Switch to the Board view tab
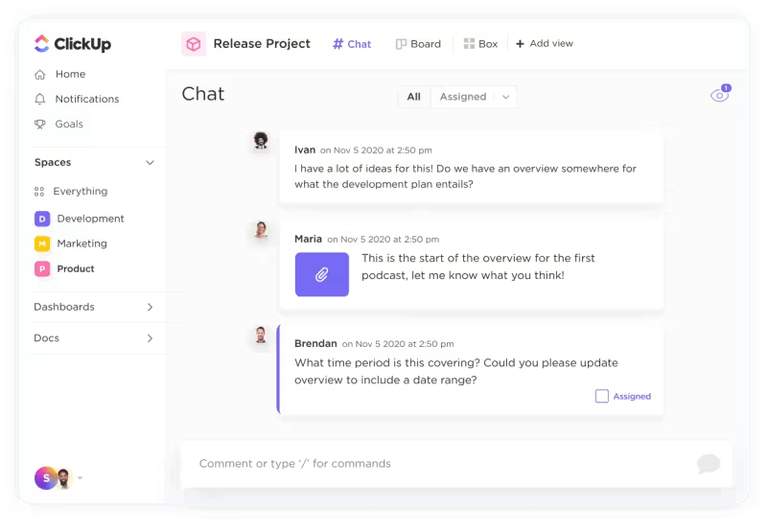This screenshot has width=767, height=532. [418, 44]
